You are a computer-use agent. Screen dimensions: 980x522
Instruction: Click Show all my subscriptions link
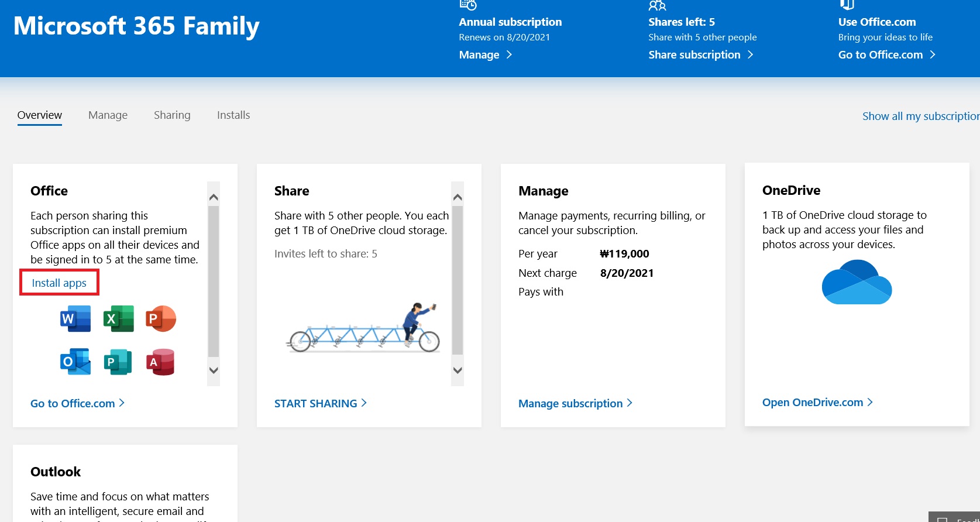coord(921,116)
